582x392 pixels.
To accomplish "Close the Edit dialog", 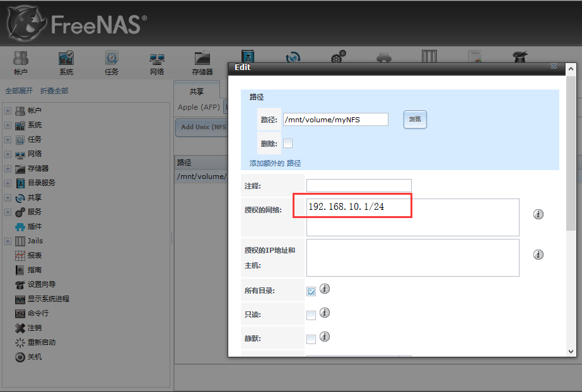I will [554, 66].
